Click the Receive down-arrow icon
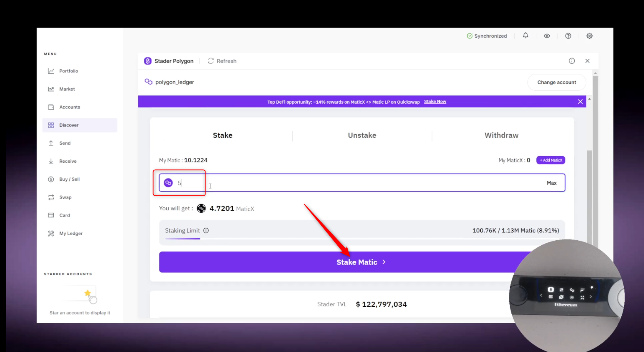This screenshot has height=352, width=644. point(51,161)
